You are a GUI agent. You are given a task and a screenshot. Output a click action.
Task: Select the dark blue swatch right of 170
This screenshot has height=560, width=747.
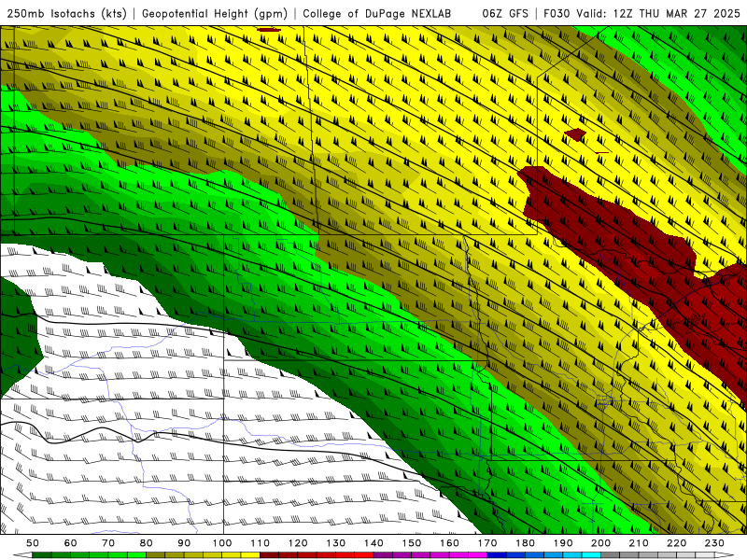coord(497,555)
